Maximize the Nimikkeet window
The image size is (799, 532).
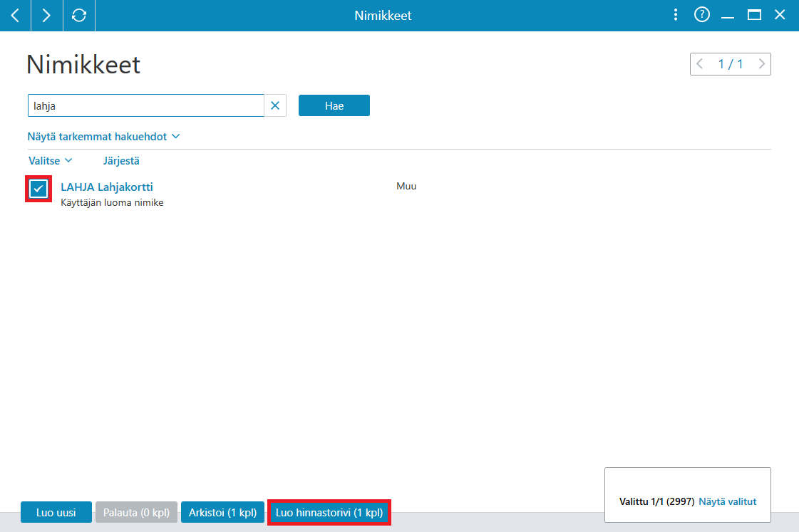click(754, 15)
